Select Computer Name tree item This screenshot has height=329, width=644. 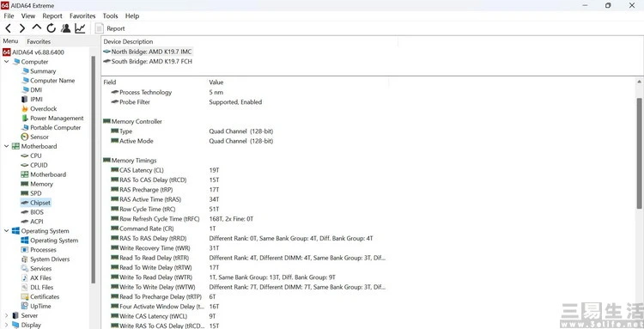(x=48, y=81)
